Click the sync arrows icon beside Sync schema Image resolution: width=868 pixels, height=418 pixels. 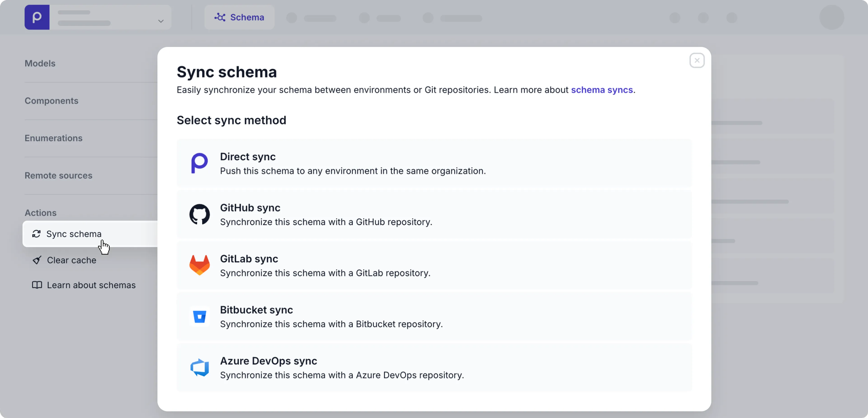pos(36,234)
